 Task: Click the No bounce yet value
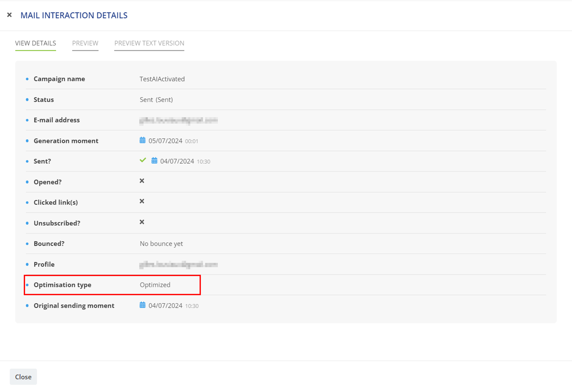pos(162,244)
